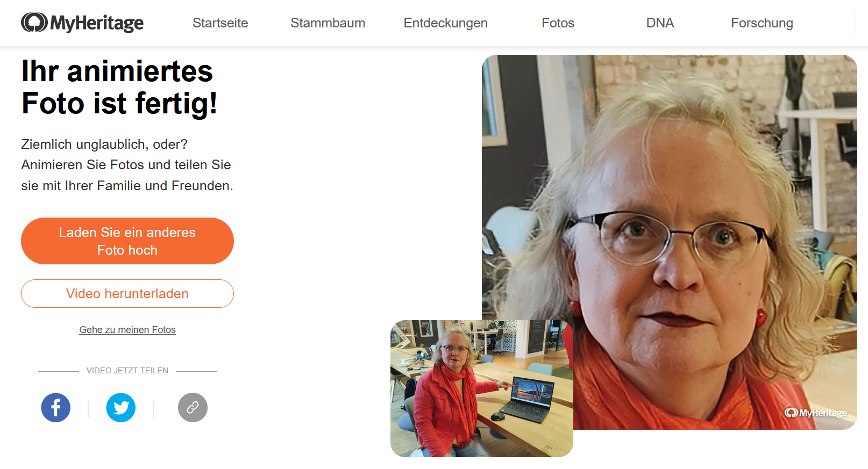The width and height of the screenshot is (868, 469).
Task: Click Laden Sie ein anderes Foto hoch
Action: pos(127,241)
